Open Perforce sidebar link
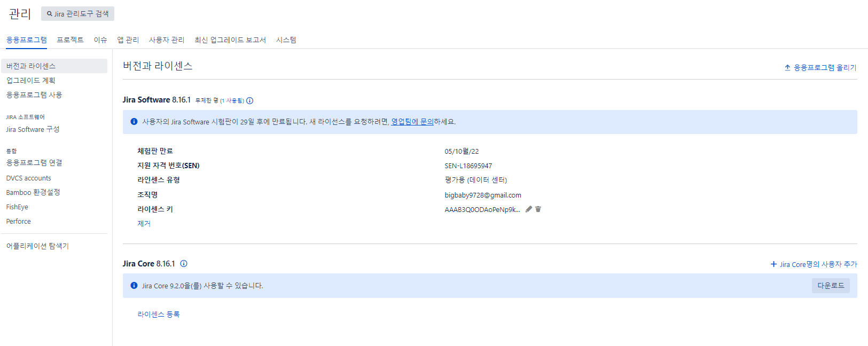 [19, 222]
